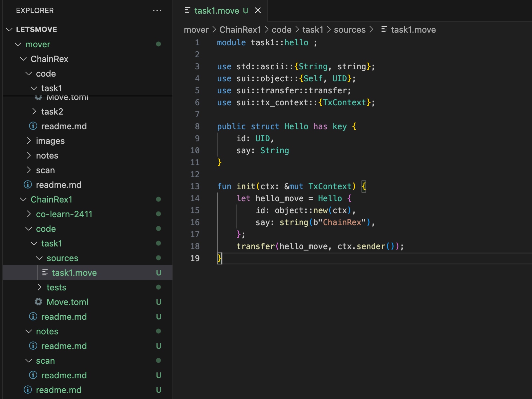Image resolution: width=532 pixels, height=399 pixels.
Task: Click the file icon on the task1.move tab
Action: point(187,11)
